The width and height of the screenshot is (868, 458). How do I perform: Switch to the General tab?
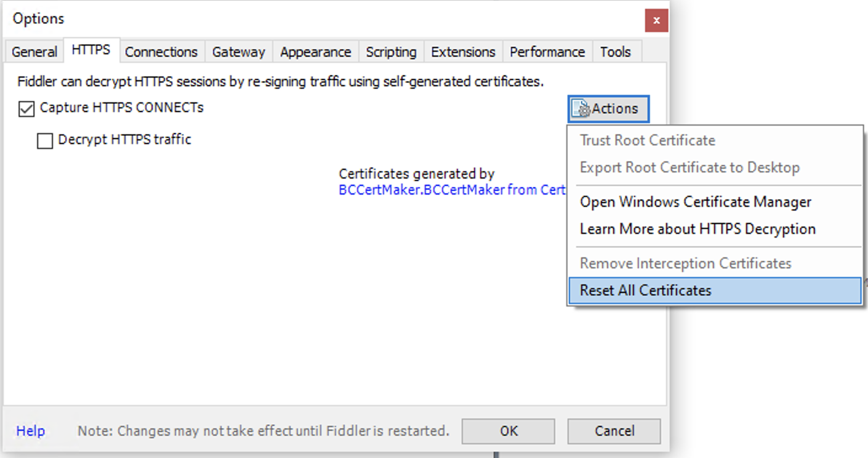tap(34, 52)
